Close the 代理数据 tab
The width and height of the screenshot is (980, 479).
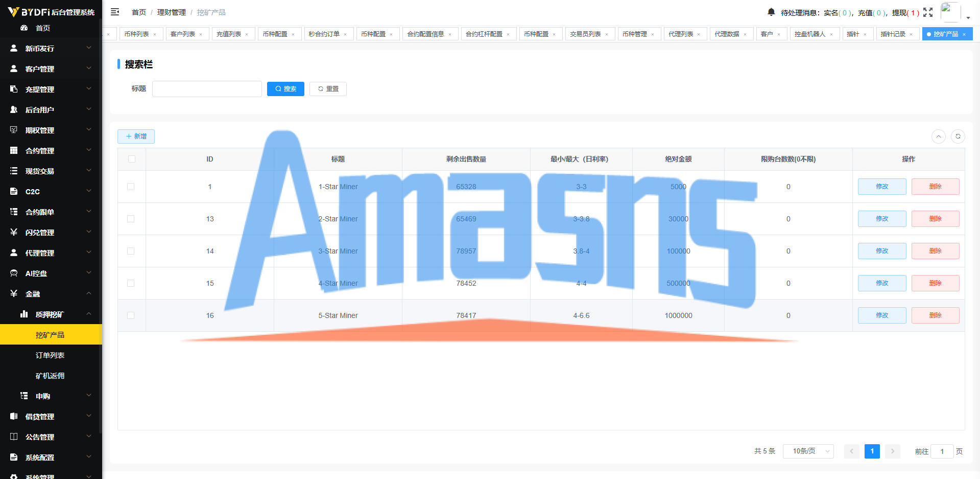745,34
